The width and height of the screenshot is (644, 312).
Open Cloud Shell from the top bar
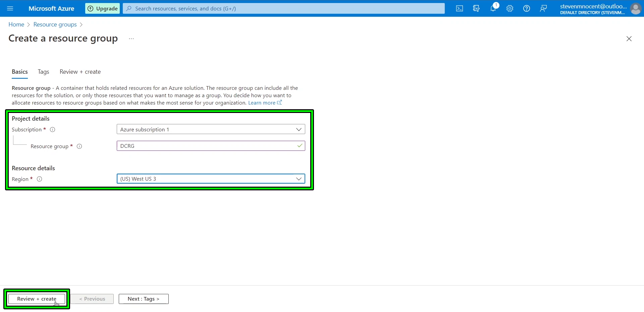tap(459, 8)
